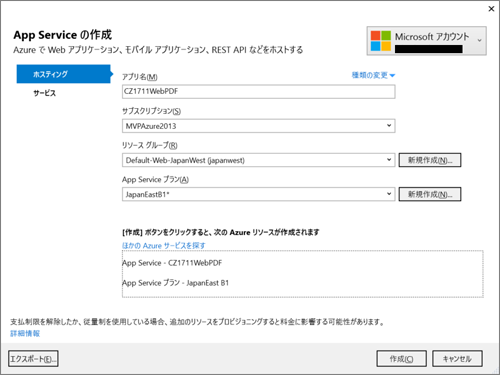Click the Microsoft logo icon

click(x=381, y=41)
